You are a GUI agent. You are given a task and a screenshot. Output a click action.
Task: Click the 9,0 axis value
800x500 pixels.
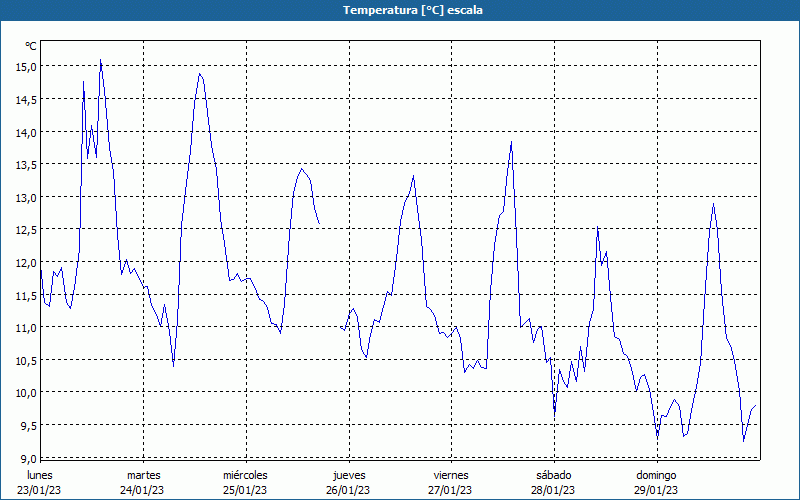pyautogui.click(x=29, y=459)
